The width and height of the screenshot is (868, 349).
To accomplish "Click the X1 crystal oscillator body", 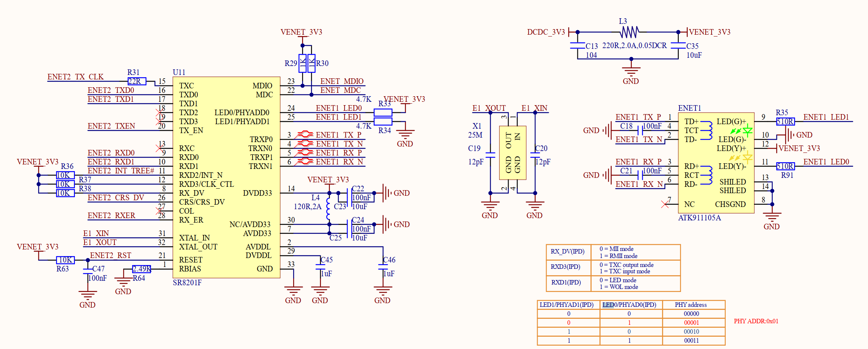I will [x=513, y=153].
